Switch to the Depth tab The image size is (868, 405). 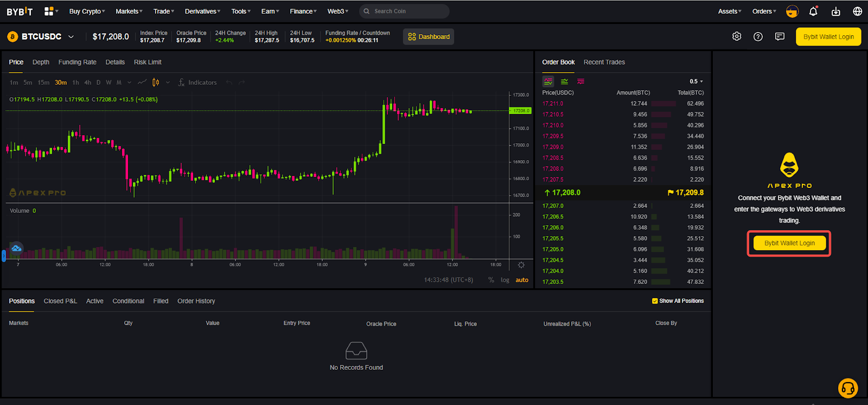tap(41, 62)
